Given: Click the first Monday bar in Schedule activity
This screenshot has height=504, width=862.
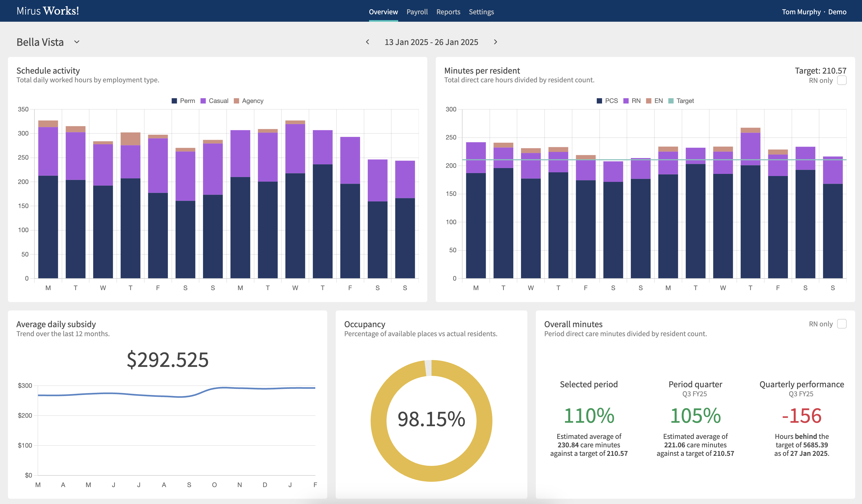Looking at the screenshot, I should 48,199.
